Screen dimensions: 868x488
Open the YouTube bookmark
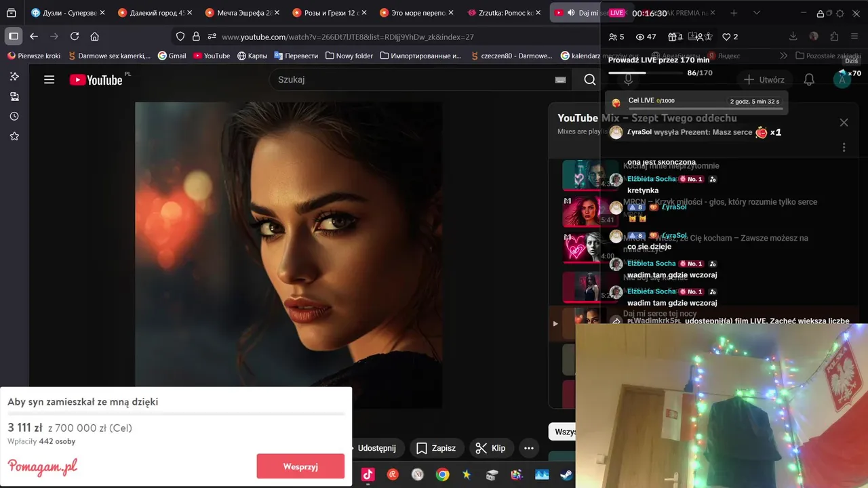point(212,56)
